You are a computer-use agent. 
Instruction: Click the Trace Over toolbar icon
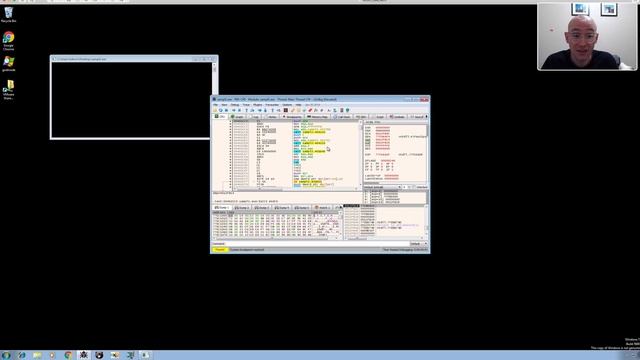[265, 110]
